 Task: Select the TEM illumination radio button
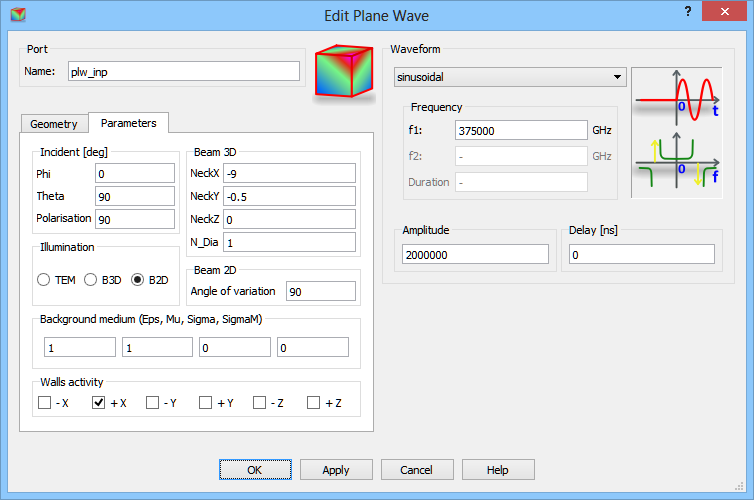(x=44, y=280)
